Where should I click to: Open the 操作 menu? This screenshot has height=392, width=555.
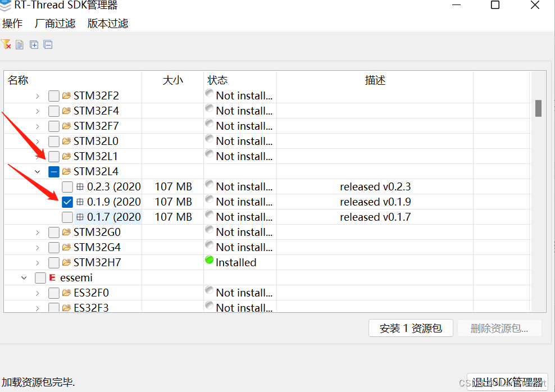(x=12, y=24)
